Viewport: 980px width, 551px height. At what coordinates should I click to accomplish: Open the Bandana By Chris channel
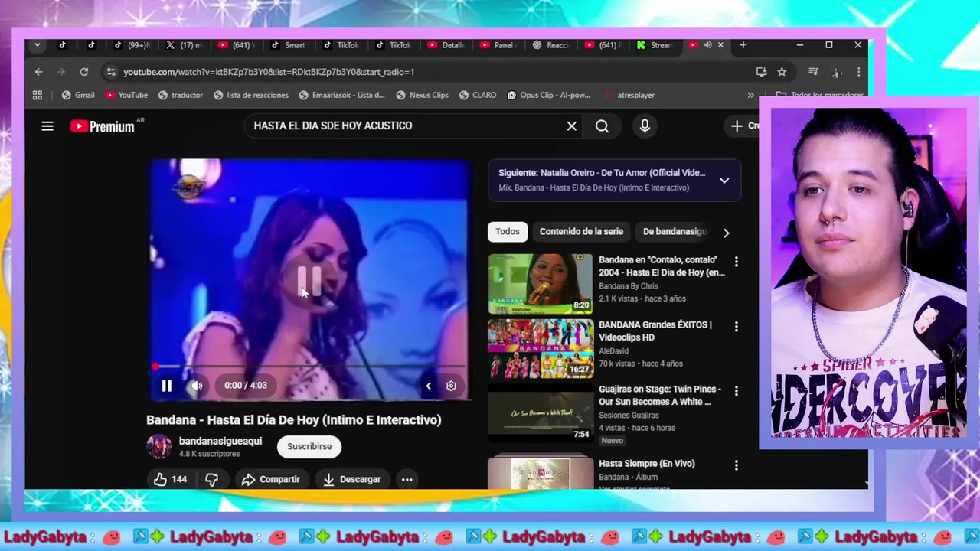pos(629,286)
